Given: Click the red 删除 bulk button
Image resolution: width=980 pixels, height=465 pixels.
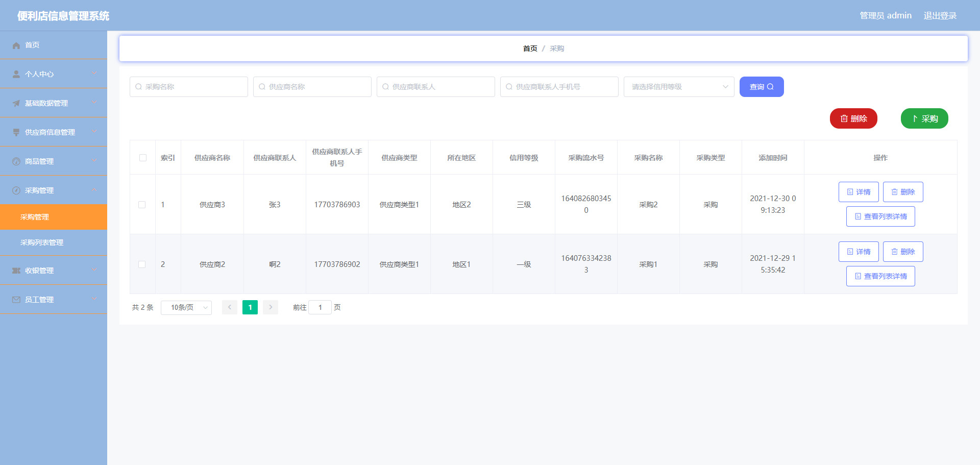Looking at the screenshot, I should (x=853, y=118).
